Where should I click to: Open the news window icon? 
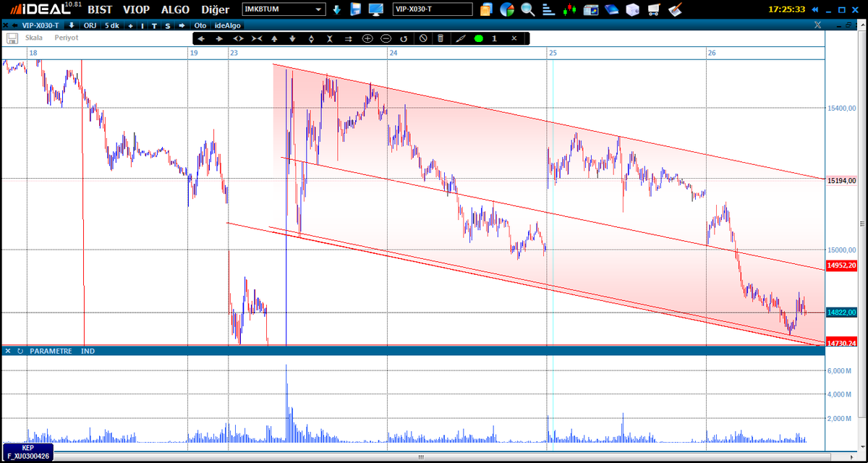(591, 9)
